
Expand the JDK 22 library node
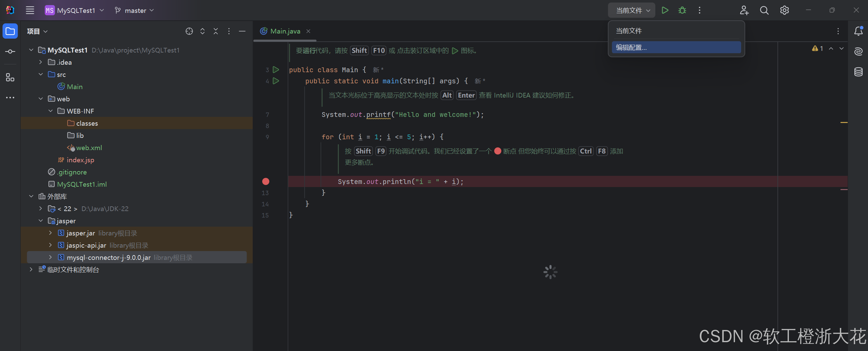click(x=41, y=209)
